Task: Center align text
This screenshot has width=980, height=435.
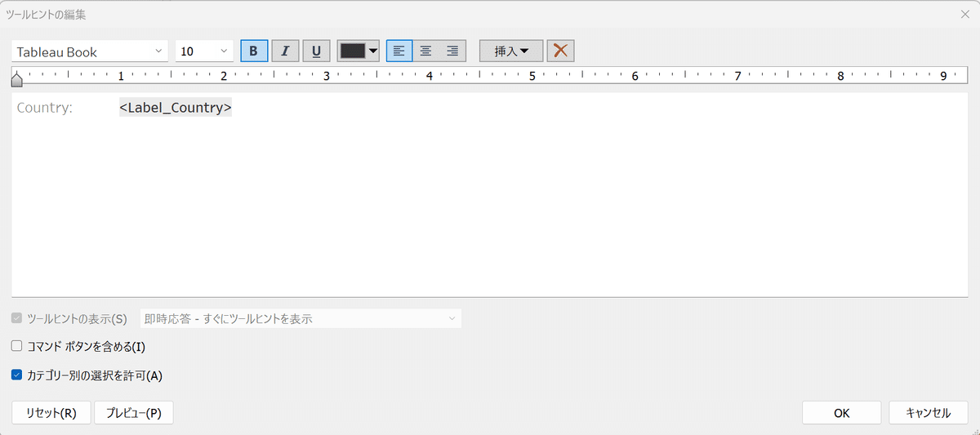Action: point(425,51)
